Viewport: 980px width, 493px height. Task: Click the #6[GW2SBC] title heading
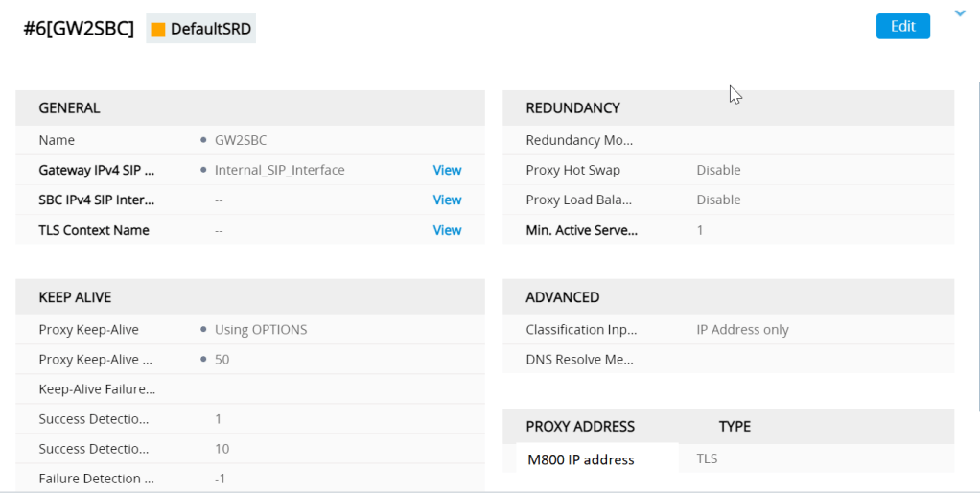coord(79,29)
